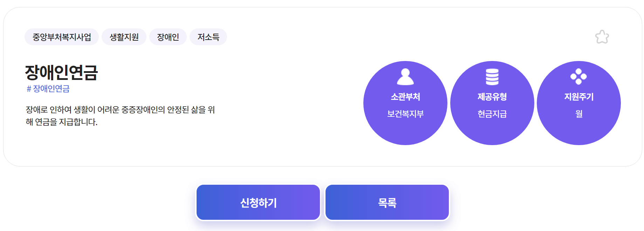Click the 보건복지부 circle badge
644x231 pixels.
[x=405, y=114]
